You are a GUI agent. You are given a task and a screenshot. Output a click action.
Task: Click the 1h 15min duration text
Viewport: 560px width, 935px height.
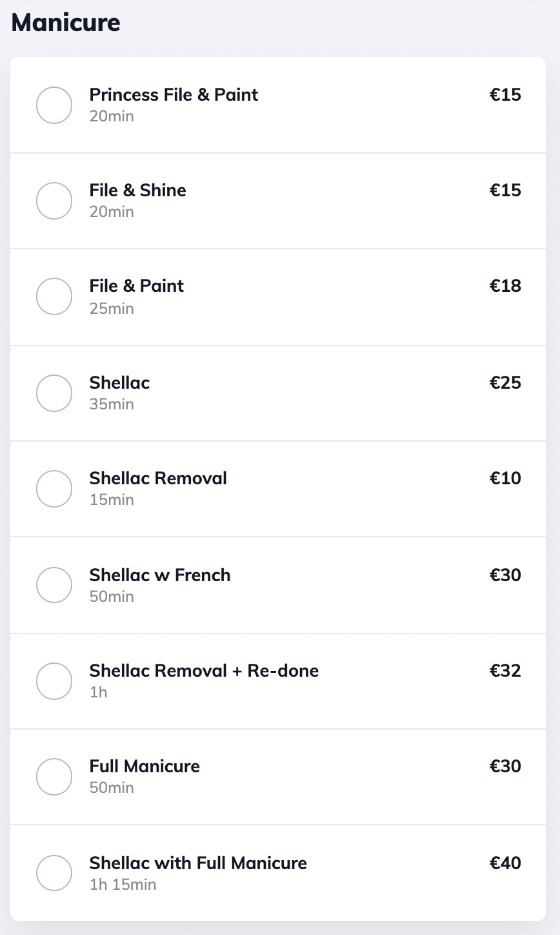tap(123, 885)
